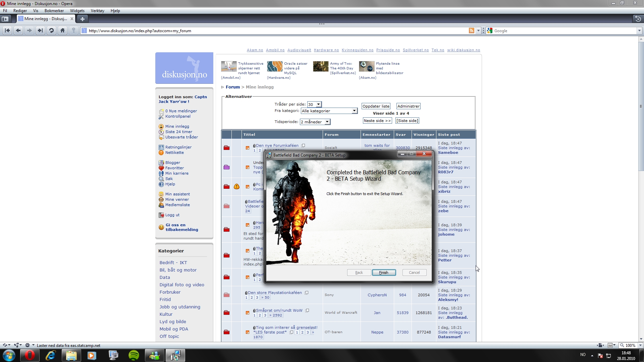
Task: Click the diskusjon.no logo
Action: click(x=184, y=68)
